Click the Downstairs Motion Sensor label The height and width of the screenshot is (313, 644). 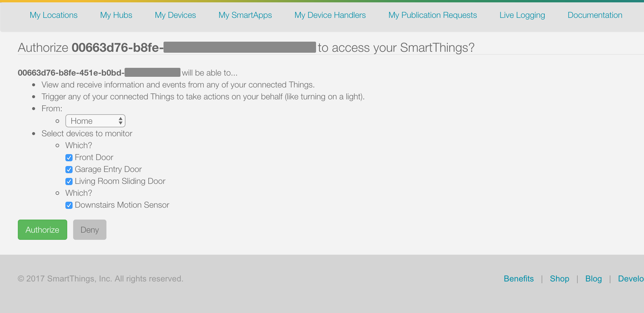pyautogui.click(x=122, y=205)
